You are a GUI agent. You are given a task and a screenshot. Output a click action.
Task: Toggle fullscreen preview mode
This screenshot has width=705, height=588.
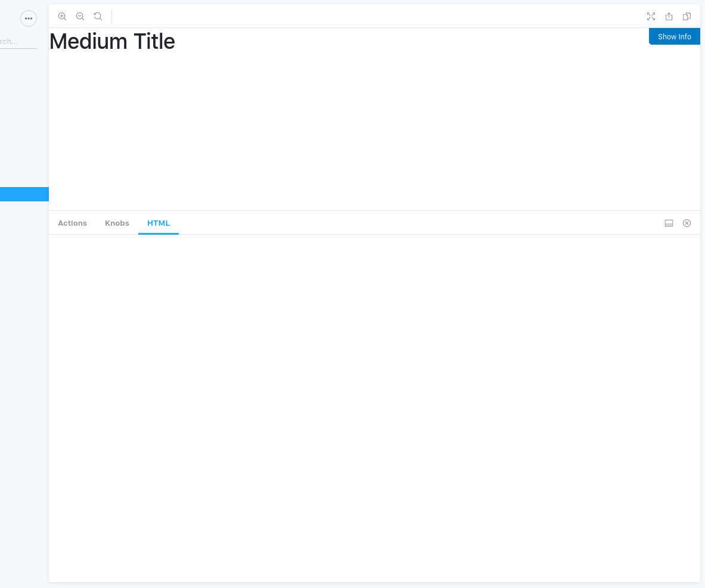[651, 16]
